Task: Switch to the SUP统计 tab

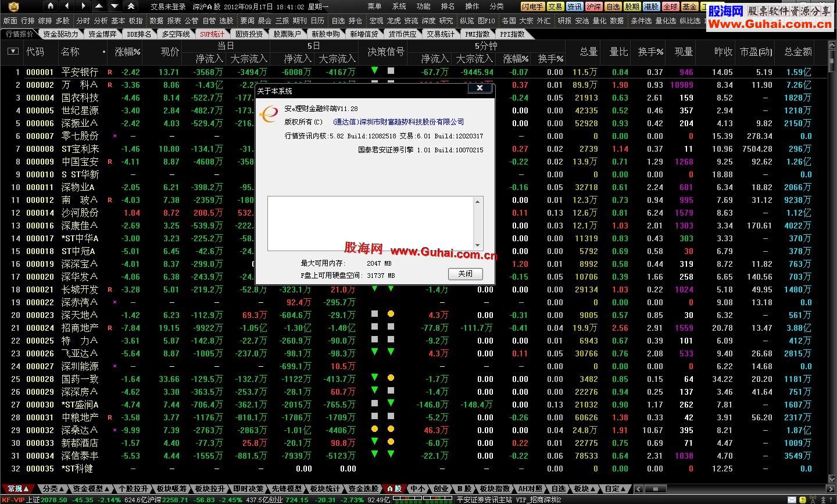Action: (x=212, y=34)
